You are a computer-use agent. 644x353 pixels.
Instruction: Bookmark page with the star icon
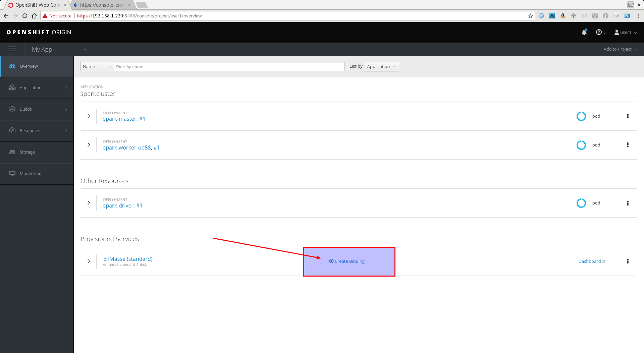click(x=530, y=16)
